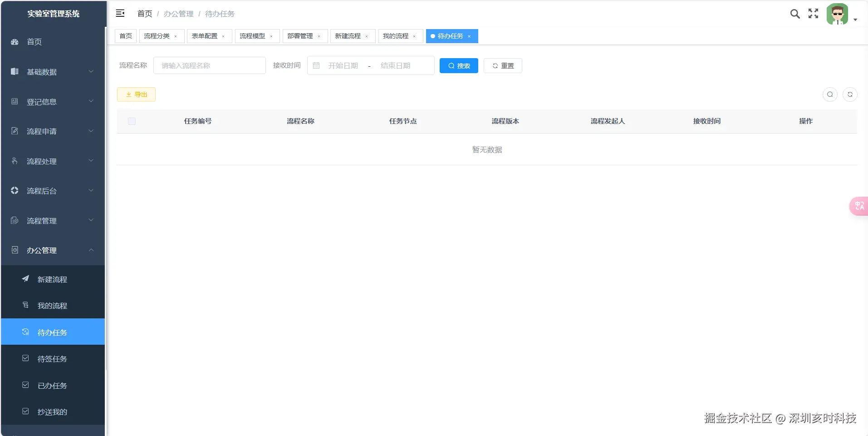Click the 办公管理 sidebar icon
Image resolution: width=868 pixels, height=436 pixels.
[15, 250]
